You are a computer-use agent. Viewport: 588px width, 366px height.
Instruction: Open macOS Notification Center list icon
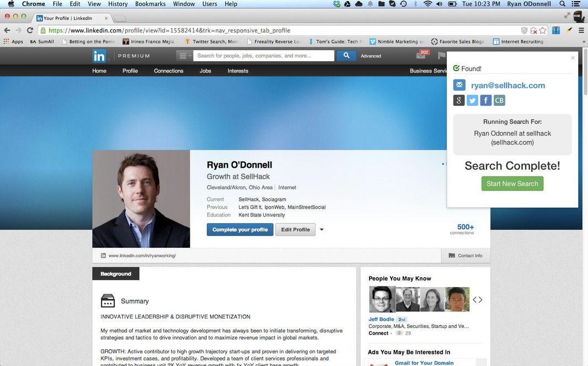(576, 4)
